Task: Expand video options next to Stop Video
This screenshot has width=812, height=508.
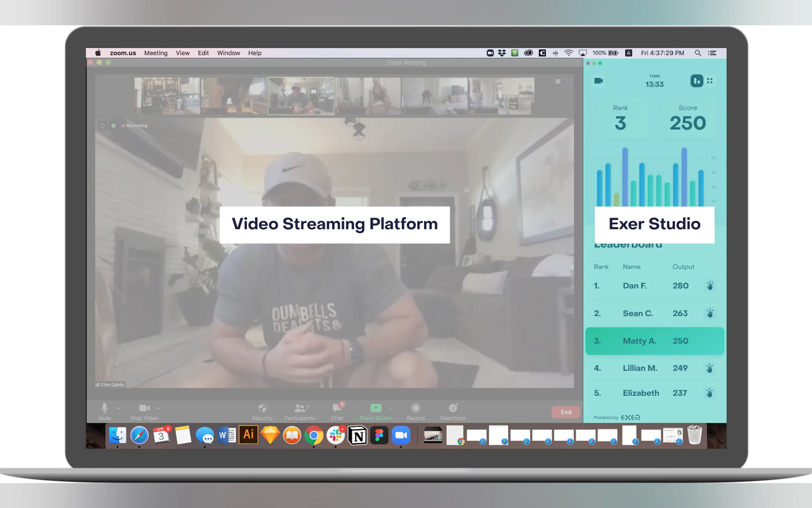Action: click(159, 408)
